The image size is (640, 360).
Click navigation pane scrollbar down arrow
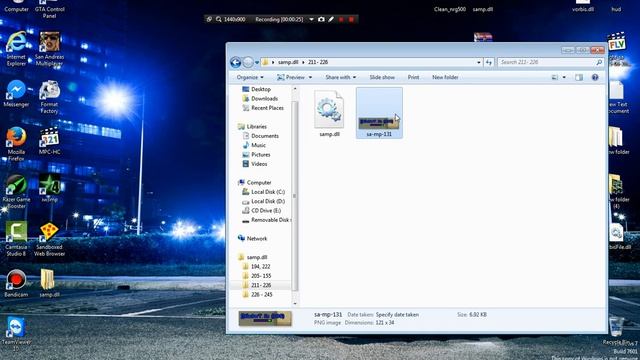click(295, 304)
